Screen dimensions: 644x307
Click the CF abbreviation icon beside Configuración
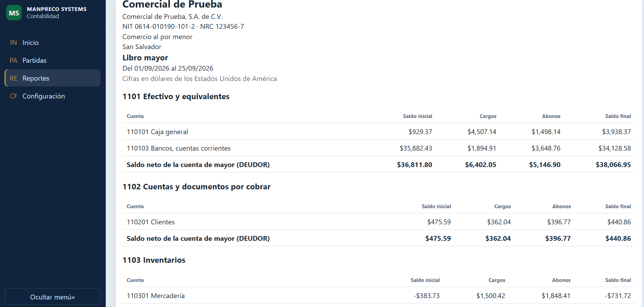click(13, 96)
